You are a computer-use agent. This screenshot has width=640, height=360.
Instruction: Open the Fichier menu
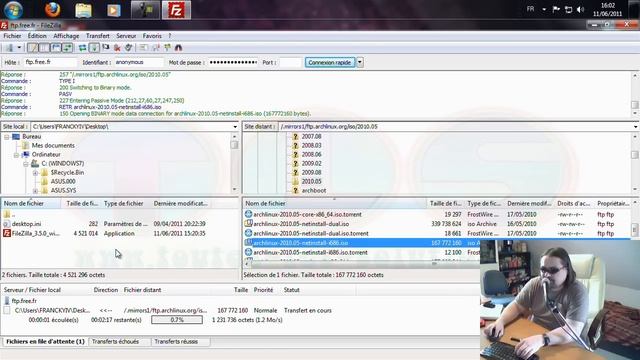point(12,36)
